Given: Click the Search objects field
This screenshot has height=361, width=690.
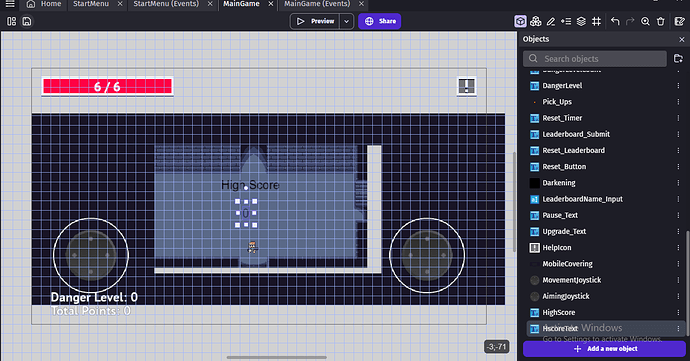Looking at the screenshot, I should [595, 59].
